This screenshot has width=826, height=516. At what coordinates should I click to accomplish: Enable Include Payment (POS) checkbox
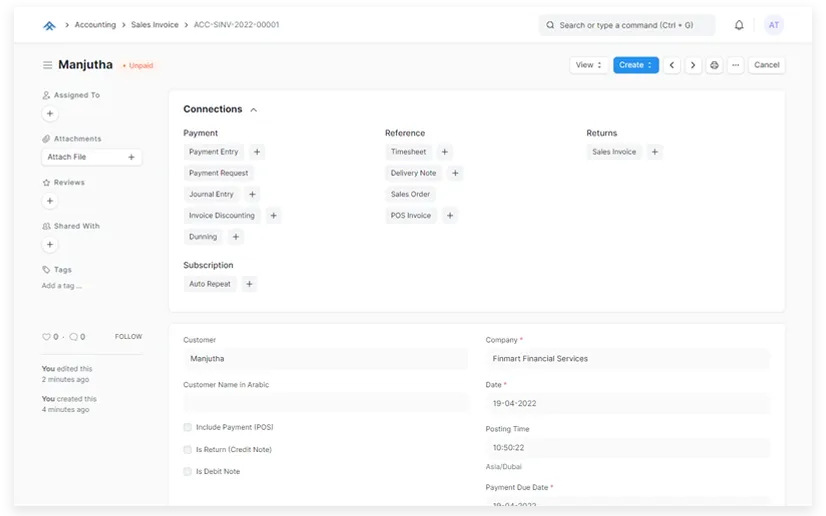click(188, 427)
